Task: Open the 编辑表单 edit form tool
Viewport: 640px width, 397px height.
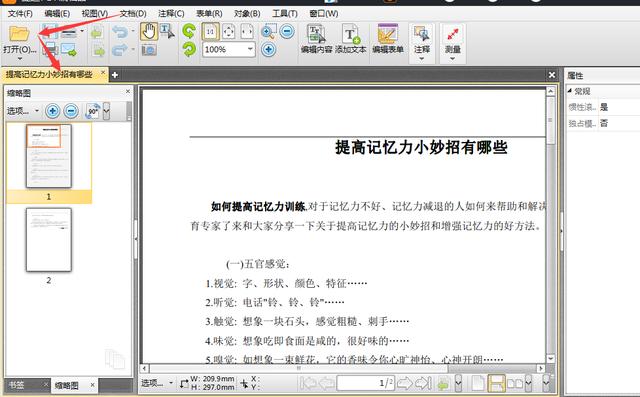Action: click(x=388, y=39)
